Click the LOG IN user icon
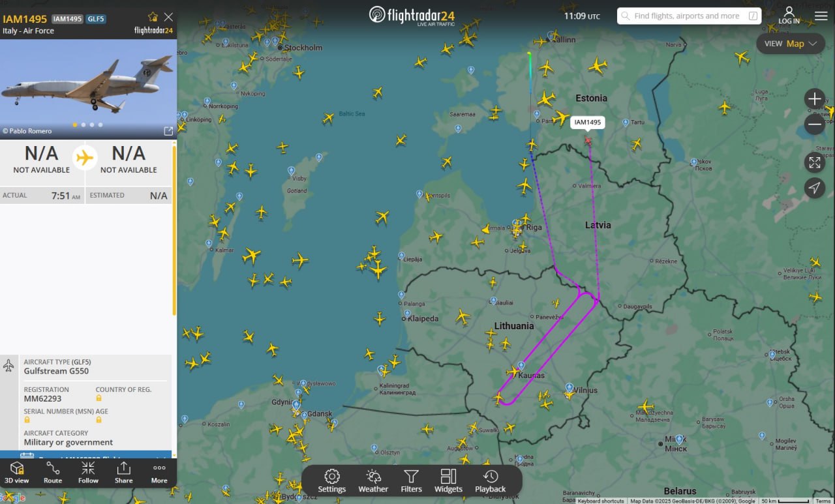 [789, 16]
